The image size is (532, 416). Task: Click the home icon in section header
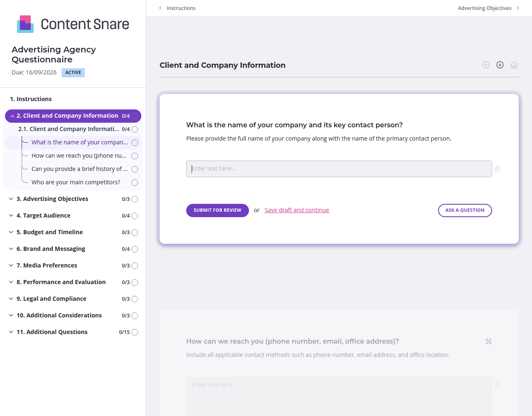click(514, 65)
